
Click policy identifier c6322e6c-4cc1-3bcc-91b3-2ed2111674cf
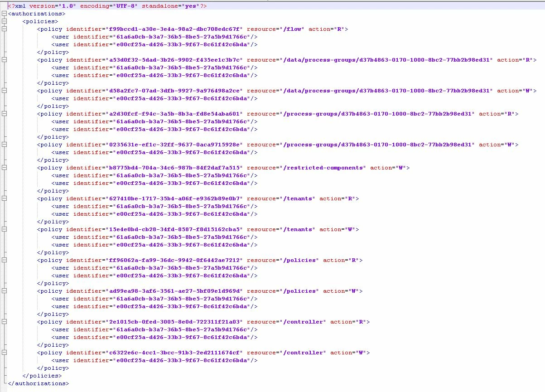(174, 353)
